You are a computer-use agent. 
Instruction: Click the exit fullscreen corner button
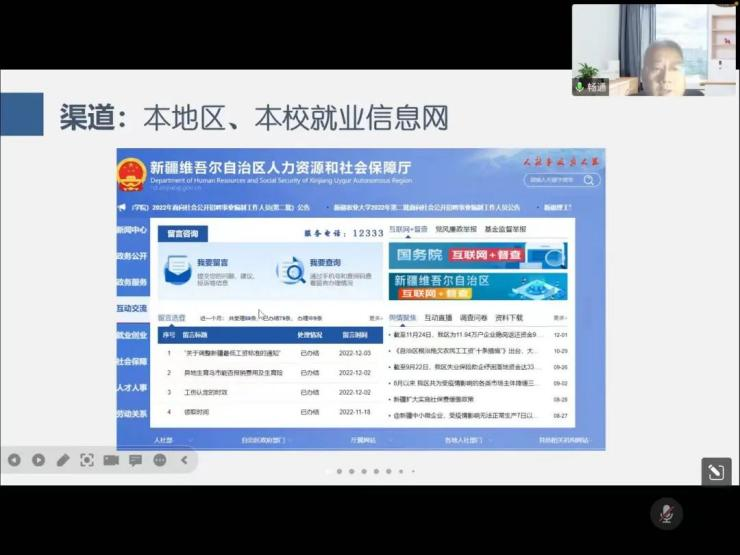point(716,472)
